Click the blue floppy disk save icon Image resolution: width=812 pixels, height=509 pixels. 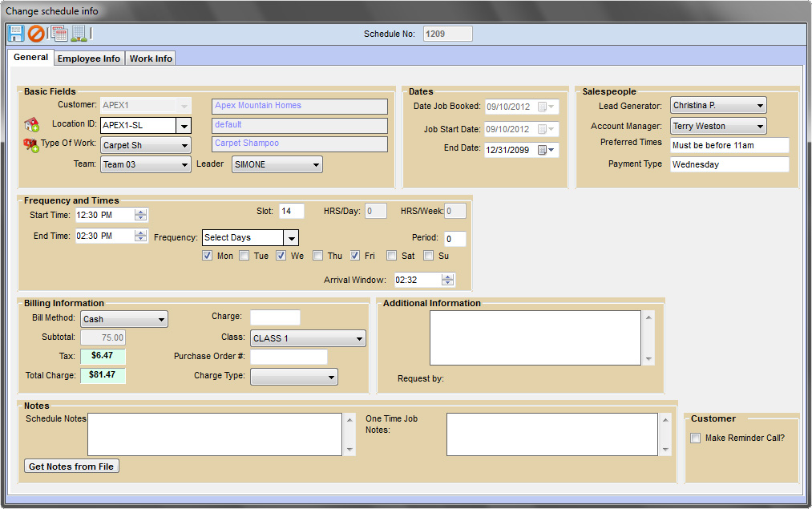click(x=15, y=34)
